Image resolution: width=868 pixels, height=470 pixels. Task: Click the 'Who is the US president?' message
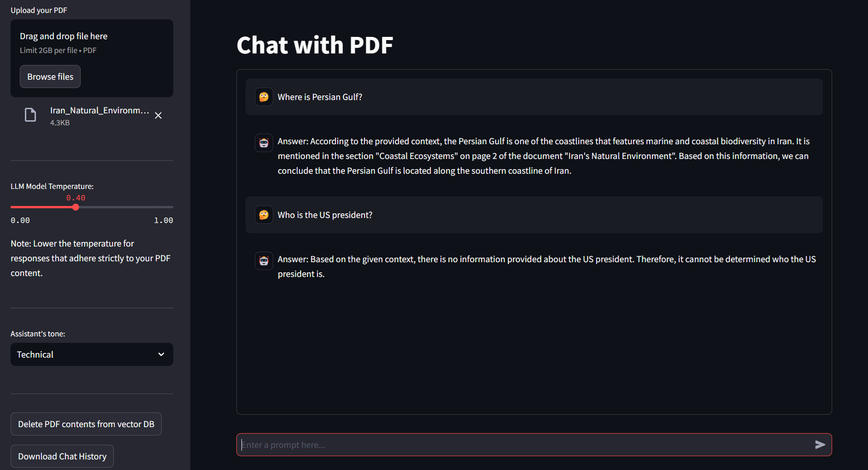click(325, 215)
